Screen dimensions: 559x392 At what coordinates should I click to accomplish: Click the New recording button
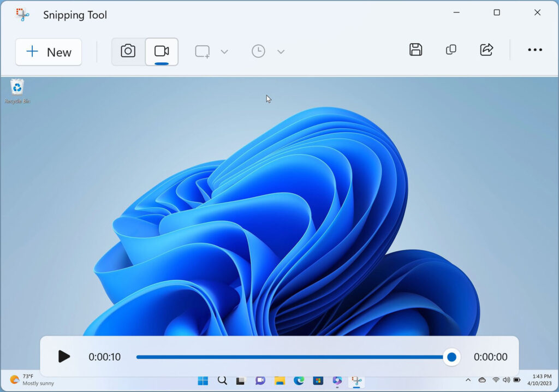coord(49,52)
